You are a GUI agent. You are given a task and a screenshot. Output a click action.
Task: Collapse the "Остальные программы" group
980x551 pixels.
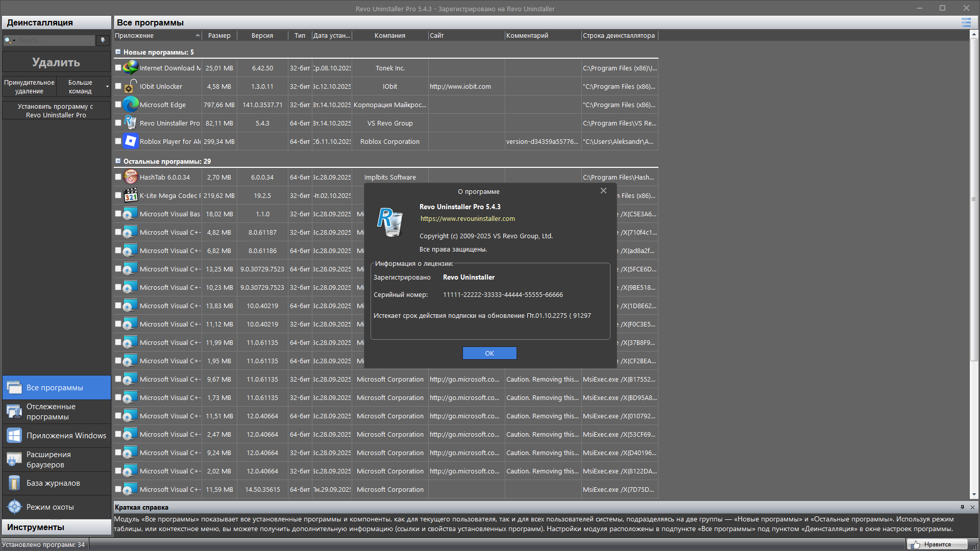pyautogui.click(x=118, y=161)
